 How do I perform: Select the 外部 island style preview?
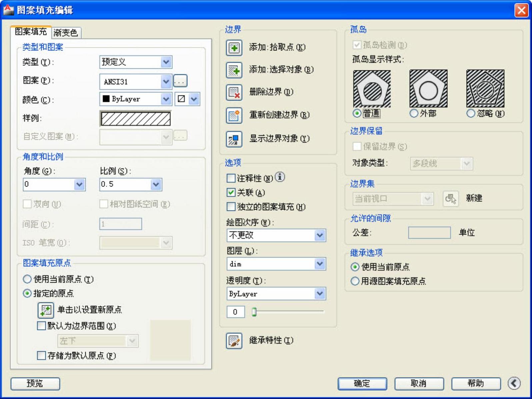click(x=428, y=88)
